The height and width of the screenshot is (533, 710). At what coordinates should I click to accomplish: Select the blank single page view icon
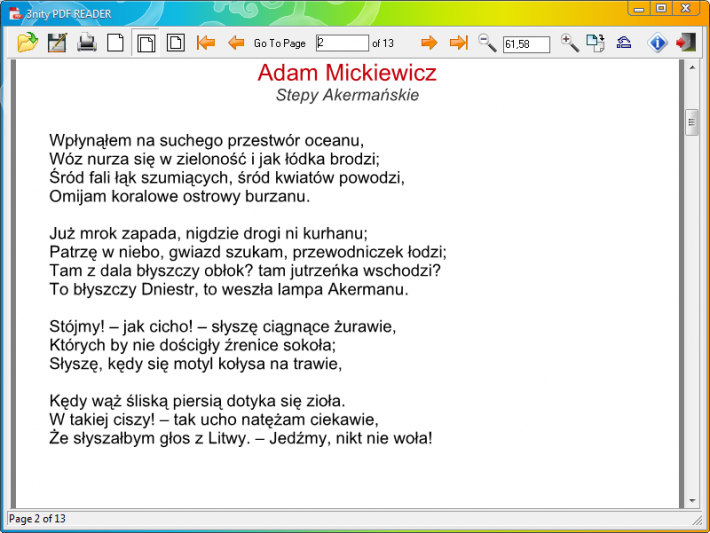[115, 43]
